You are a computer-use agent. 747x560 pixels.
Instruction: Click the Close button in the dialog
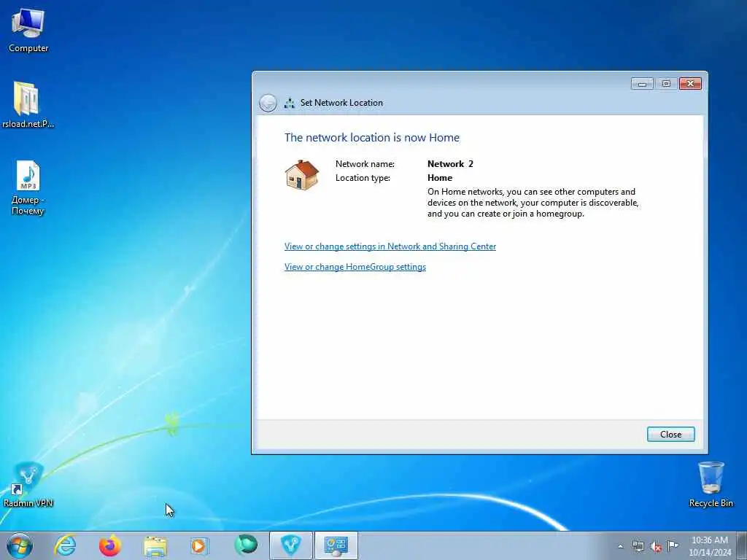[x=671, y=435]
